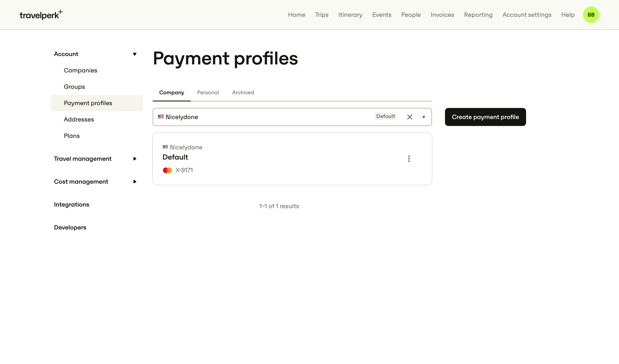Select the Plans item in the sidebar
The height and width of the screenshot is (364, 619).
point(72,136)
